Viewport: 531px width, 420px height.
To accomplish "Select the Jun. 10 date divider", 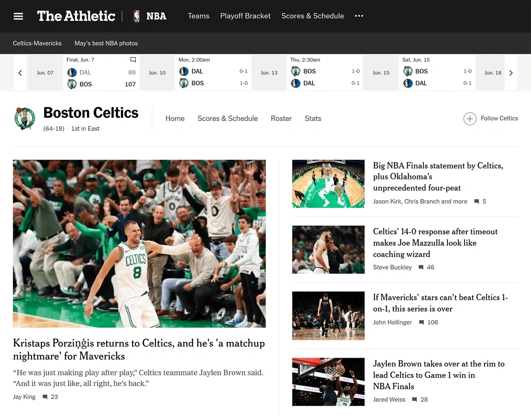I will tap(157, 73).
